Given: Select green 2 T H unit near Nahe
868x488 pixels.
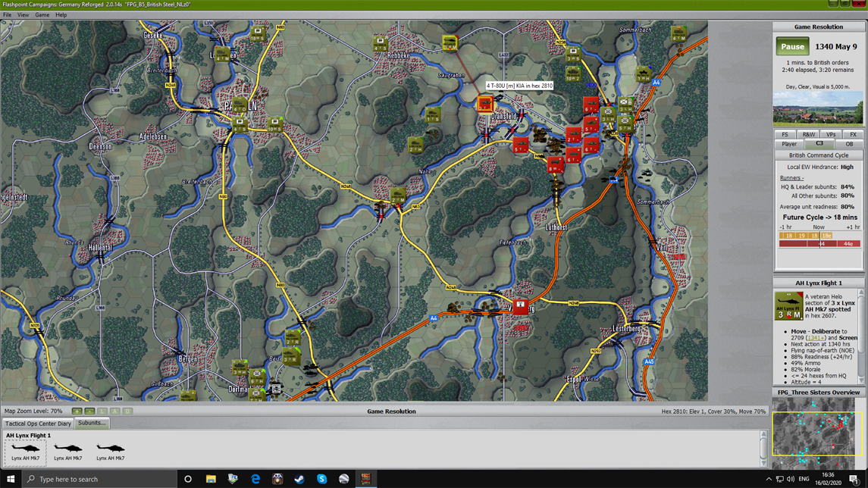Looking at the screenshot, I should [x=415, y=145].
